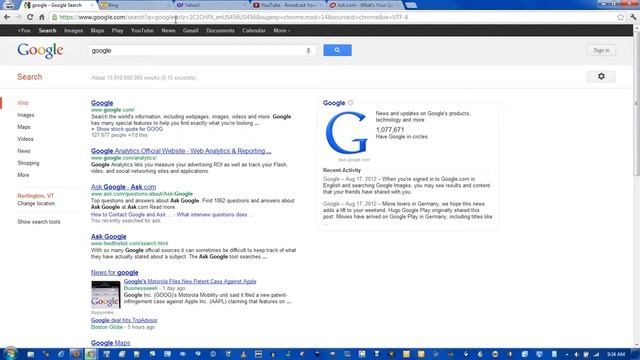Expand More in left sidebar
Viewport: 640px width, 360px height.
coord(23,175)
